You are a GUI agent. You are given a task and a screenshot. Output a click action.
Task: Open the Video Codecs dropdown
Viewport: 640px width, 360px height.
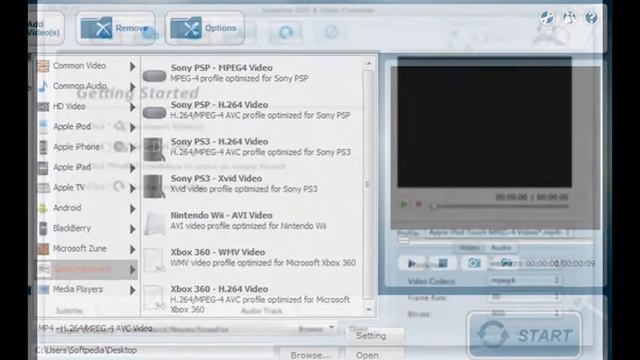(524, 281)
